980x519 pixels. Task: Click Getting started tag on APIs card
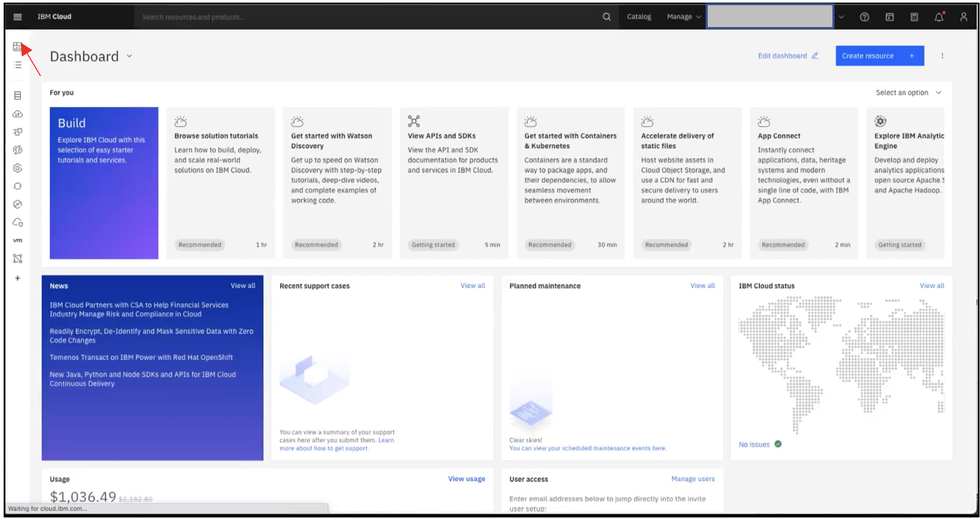coord(433,245)
